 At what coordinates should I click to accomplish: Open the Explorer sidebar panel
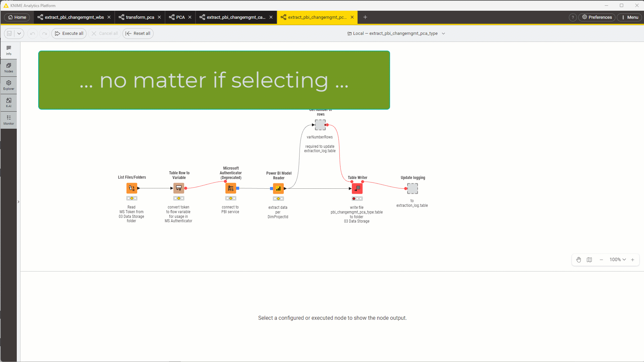(9, 85)
